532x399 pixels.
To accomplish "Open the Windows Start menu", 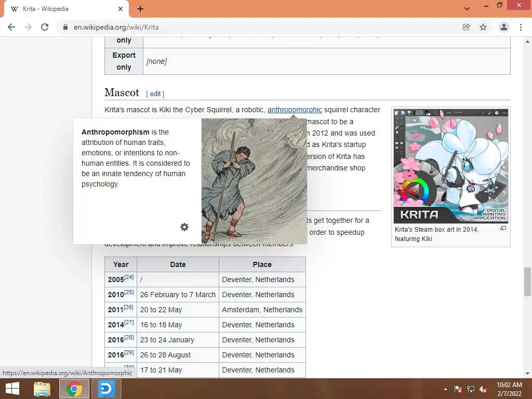I will [x=12, y=389].
